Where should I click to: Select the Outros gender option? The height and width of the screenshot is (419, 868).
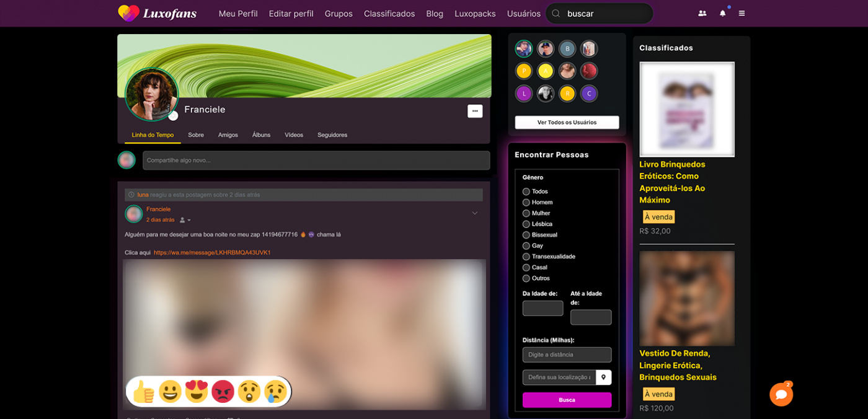coord(526,278)
